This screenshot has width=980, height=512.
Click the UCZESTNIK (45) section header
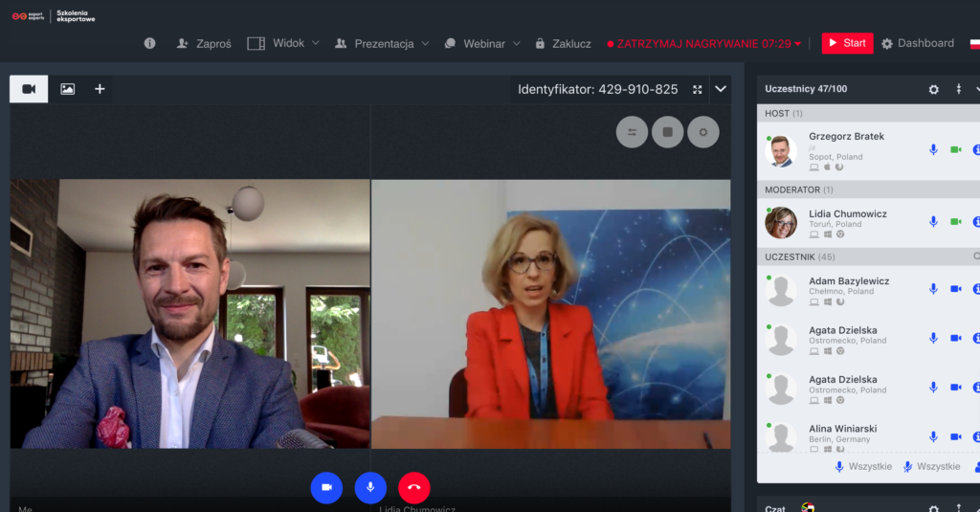click(869, 256)
